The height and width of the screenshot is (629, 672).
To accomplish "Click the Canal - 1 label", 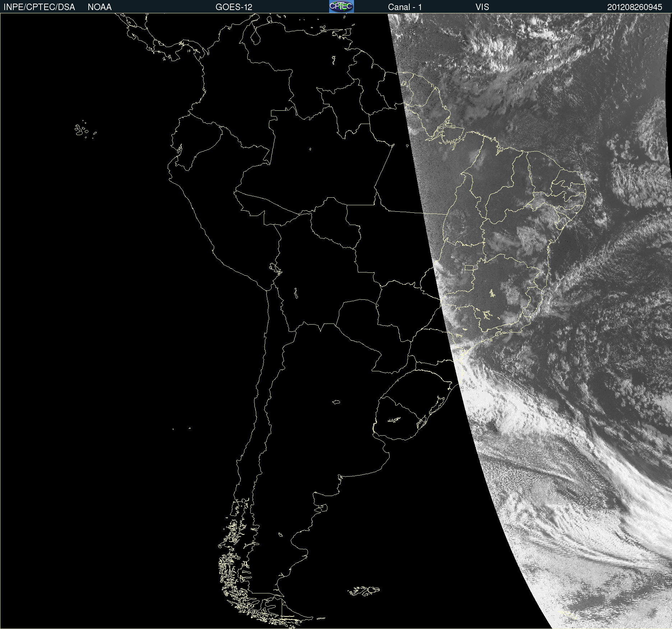I will (405, 7).
